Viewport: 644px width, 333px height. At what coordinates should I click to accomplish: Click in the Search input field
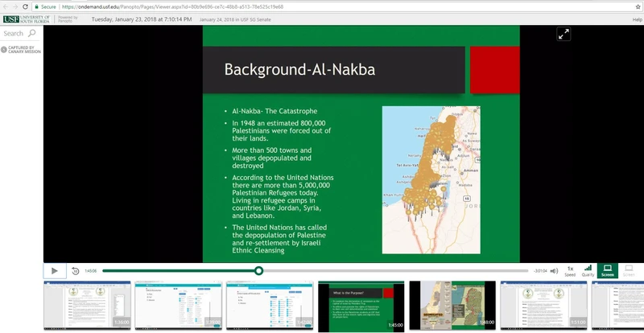(x=14, y=34)
